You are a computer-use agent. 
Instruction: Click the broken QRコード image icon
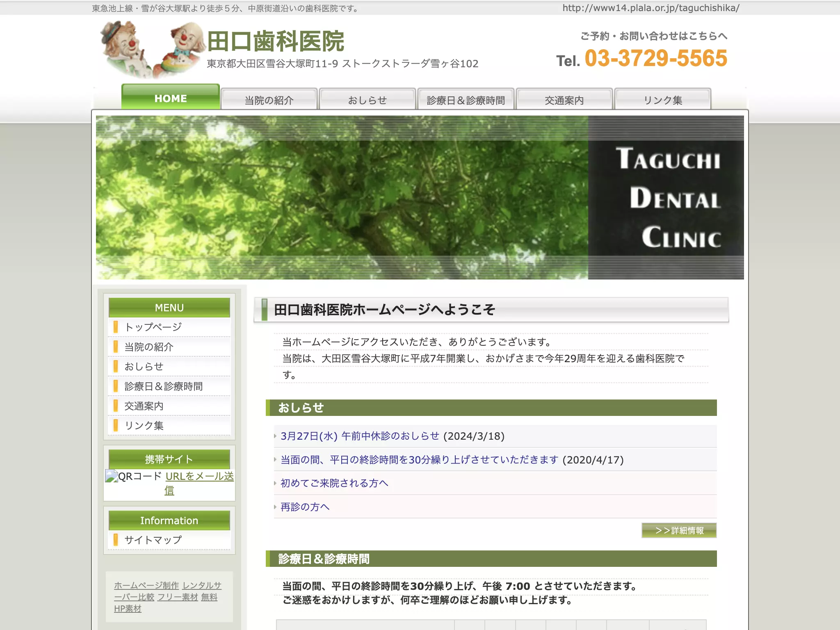(x=112, y=476)
